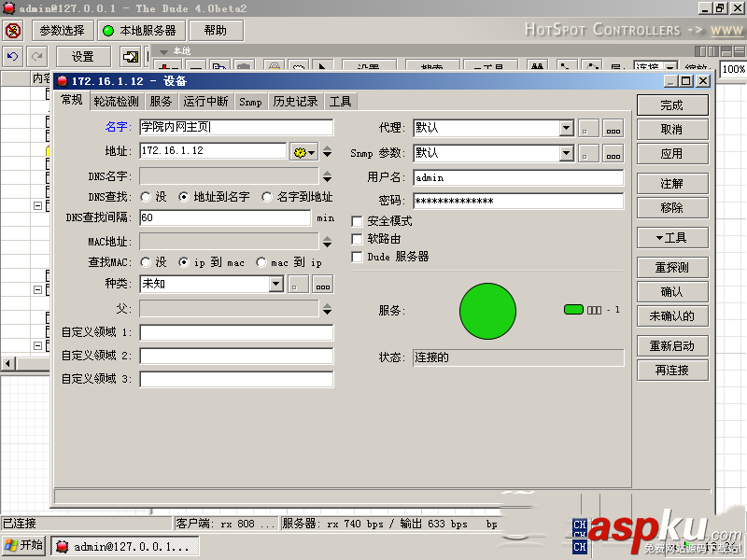Enable the 安全模式 checkbox

pos(357,221)
